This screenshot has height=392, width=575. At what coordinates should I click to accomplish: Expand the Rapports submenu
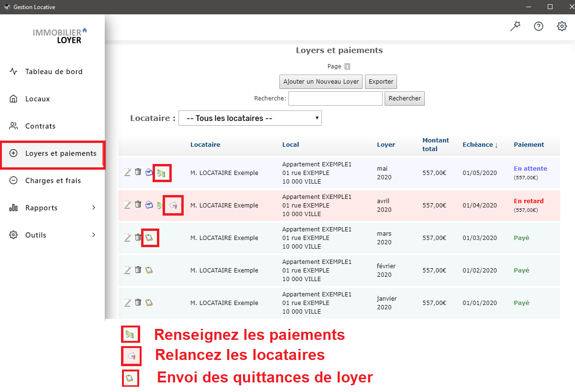(x=53, y=208)
